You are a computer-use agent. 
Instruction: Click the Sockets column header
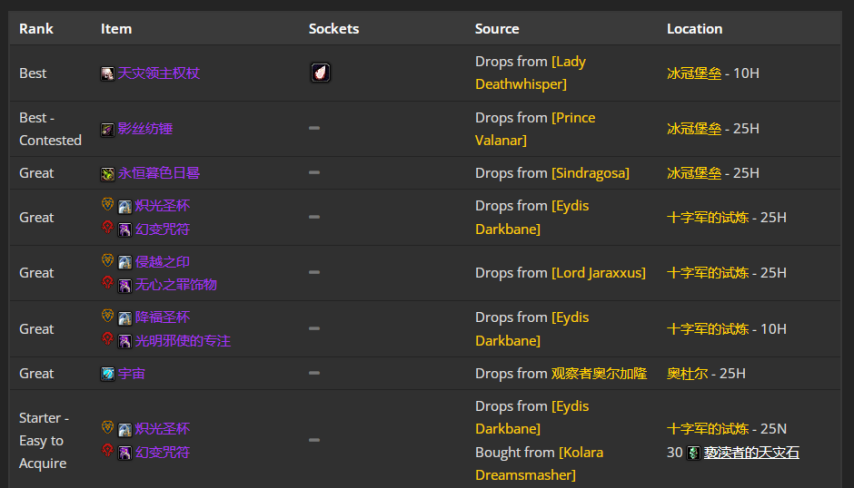333,29
